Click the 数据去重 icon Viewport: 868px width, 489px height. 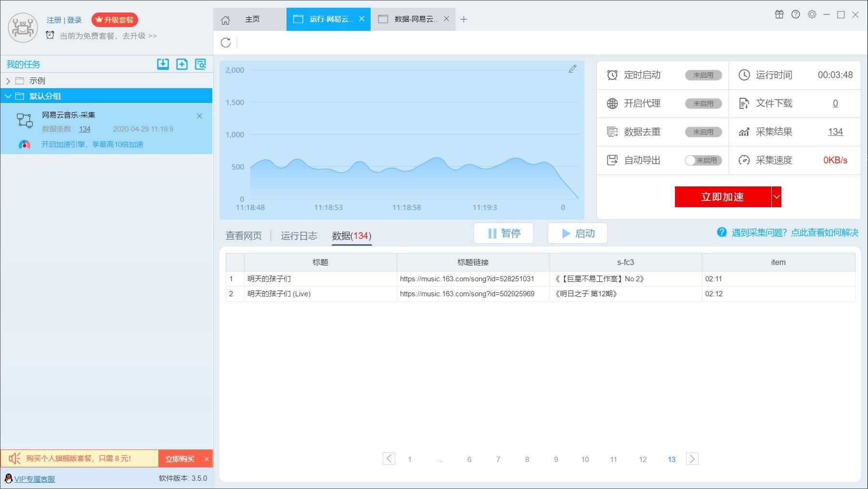pos(612,132)
